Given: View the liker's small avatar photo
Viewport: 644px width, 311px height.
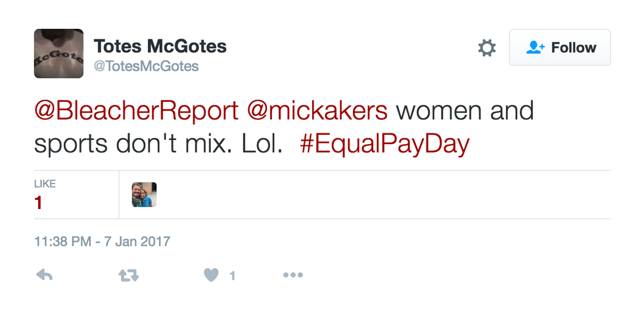Looking at the screenshot, I should coord(144,195).
